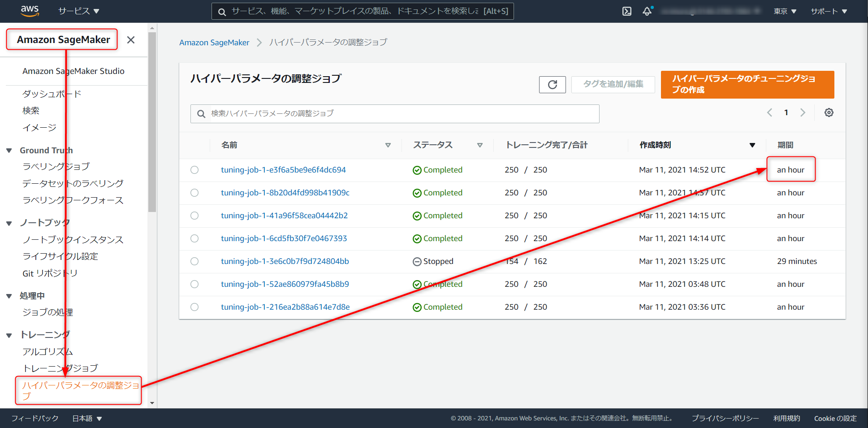This screenshot has width=868, height=428.
Task: Open トレーニングジョブ in the sidebar
Action: [x=60, y=368]
